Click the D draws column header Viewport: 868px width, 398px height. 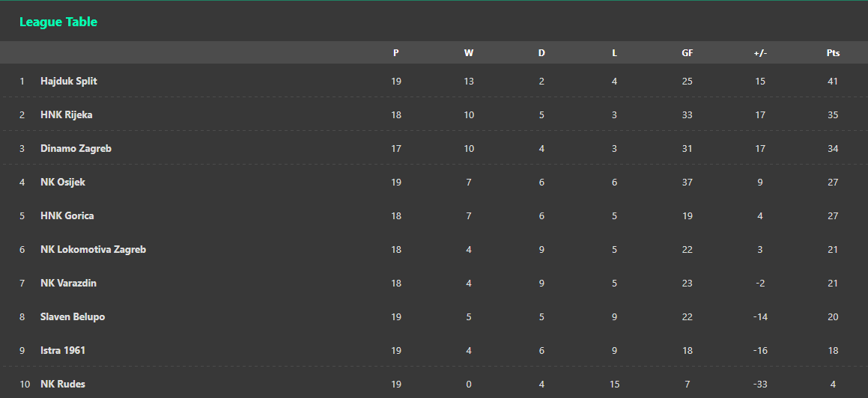click(x=541, y=53)
